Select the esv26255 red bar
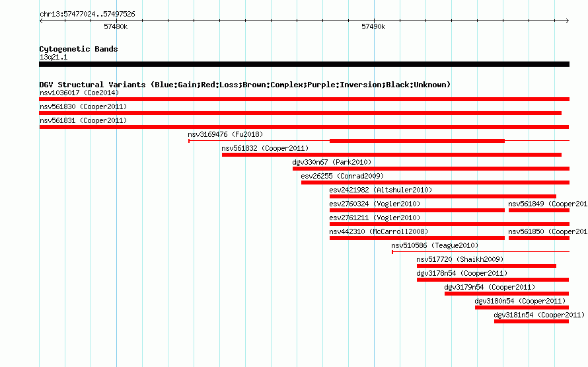 (x=435, y=183)
